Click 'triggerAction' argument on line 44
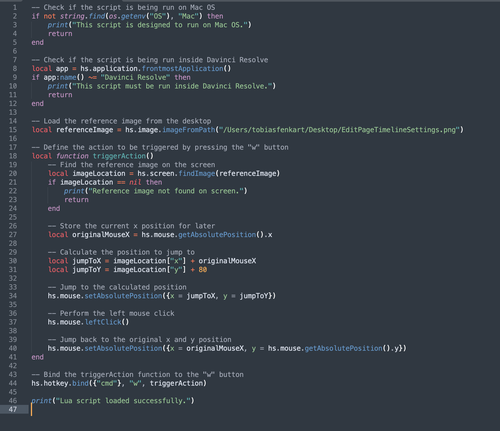 click(x=176, y=383)
